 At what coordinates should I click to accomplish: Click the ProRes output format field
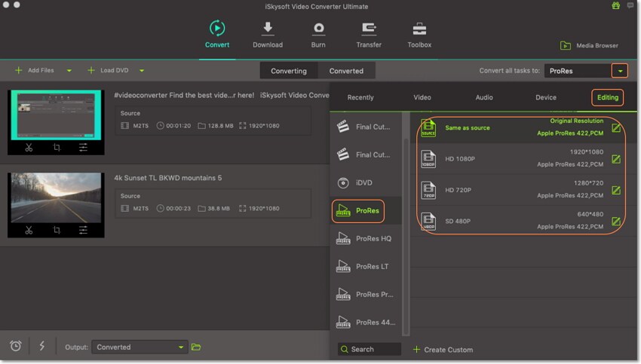pyautogui.click(x=578, y=71)
